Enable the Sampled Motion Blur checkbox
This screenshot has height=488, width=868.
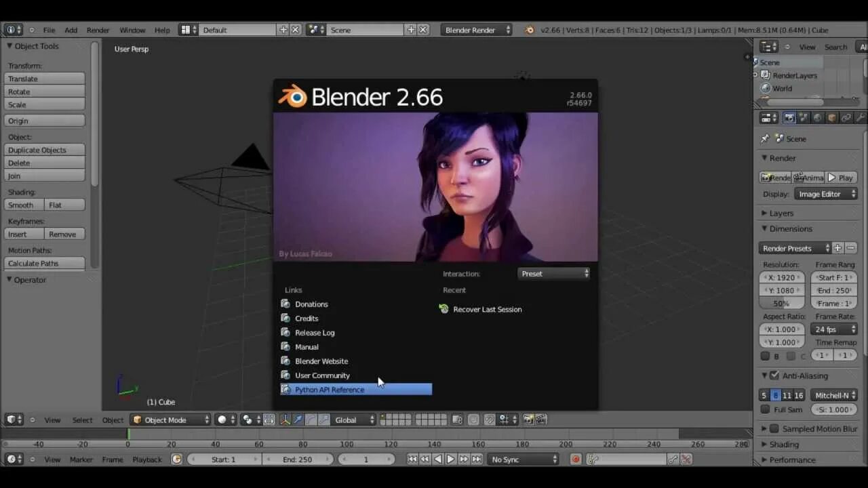click(774, 428)
